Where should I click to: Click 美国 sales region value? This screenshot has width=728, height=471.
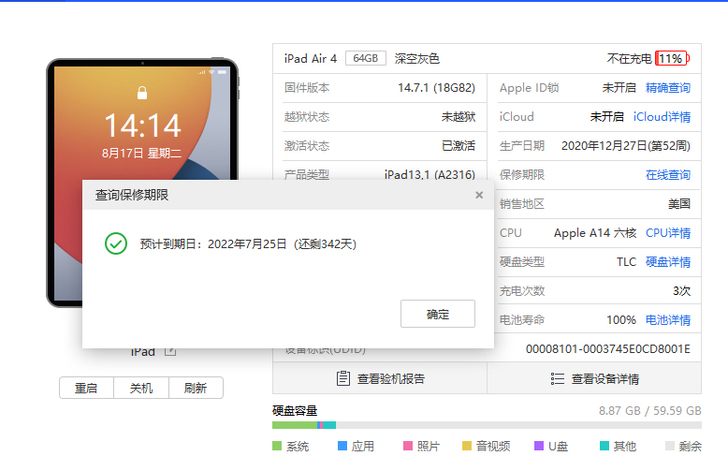[679, 204]
